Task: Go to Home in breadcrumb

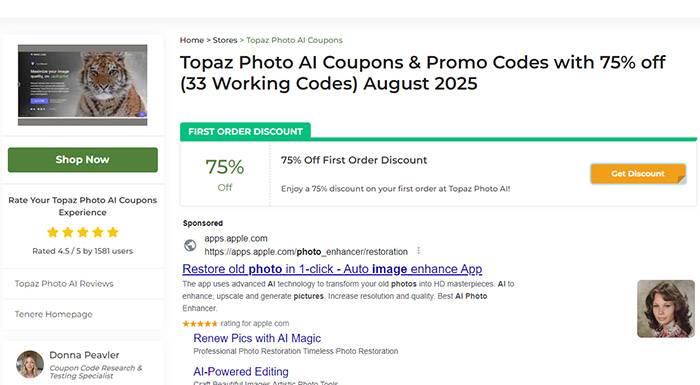Action: coord(192,40)
